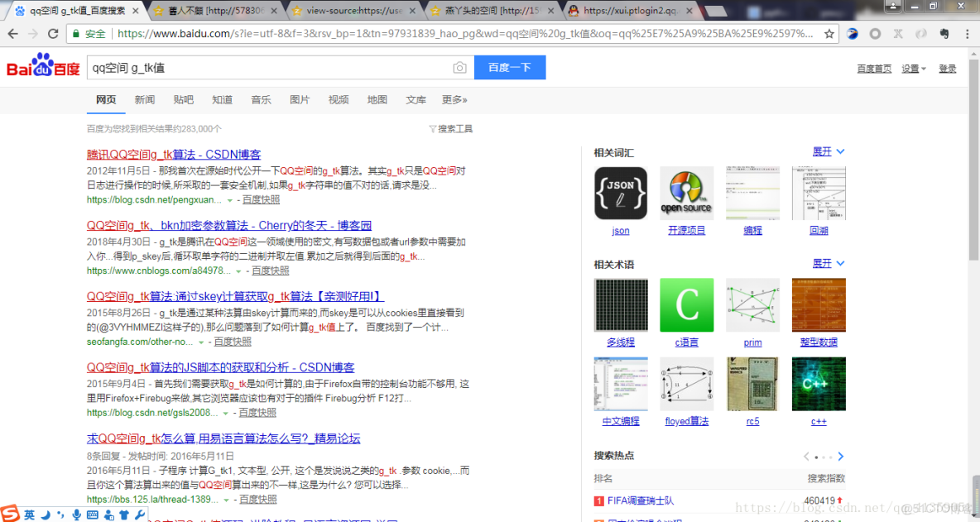Image resolution: width=980 pixels, height=522 pixels.
Task: Open the Sogou soft keyboard icon
Action: click(92, 514)
